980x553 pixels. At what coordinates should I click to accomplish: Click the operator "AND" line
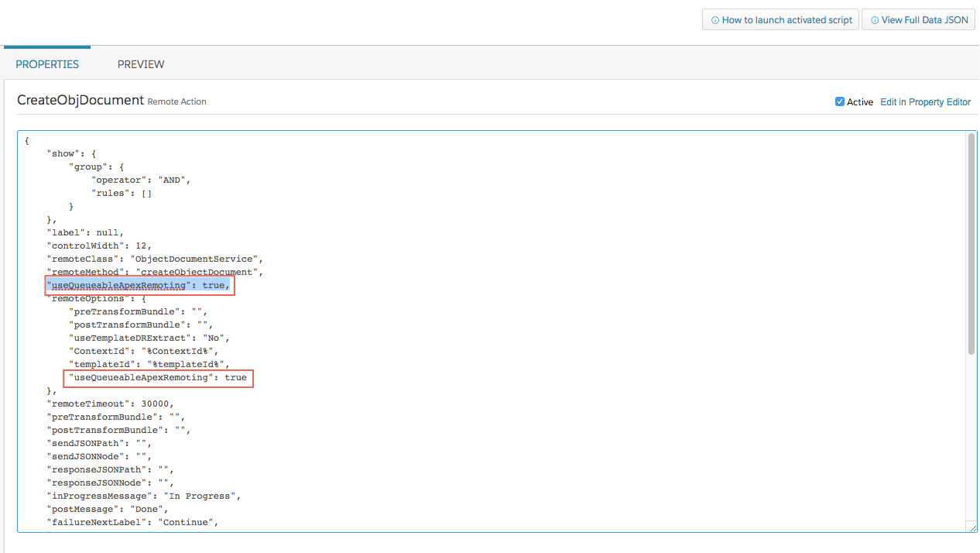(141, 180)
